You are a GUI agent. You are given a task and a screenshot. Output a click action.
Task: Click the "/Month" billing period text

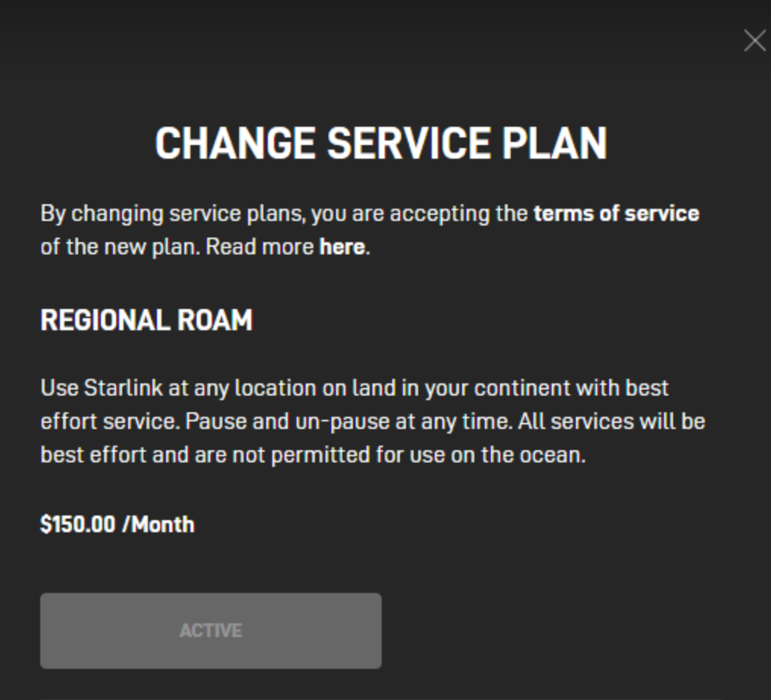point(158,525)
